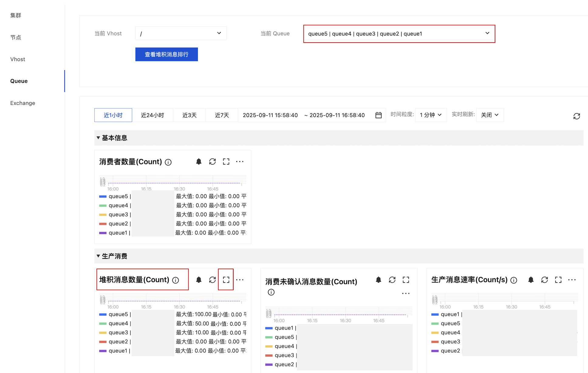Open the 当前 Queue selection dropdown
This screenshot has width=588, height=373.
point(399,34)
